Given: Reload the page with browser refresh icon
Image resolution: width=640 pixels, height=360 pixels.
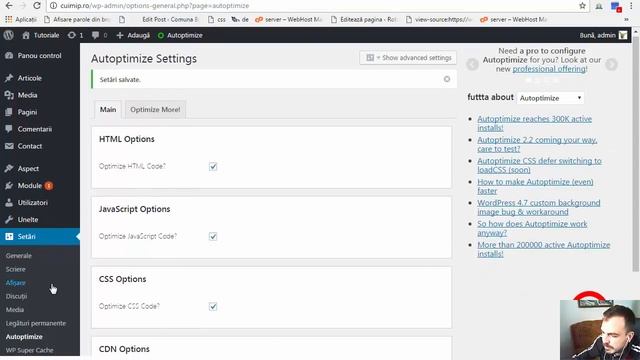Looking at the screenshot, I should (37, 6).
